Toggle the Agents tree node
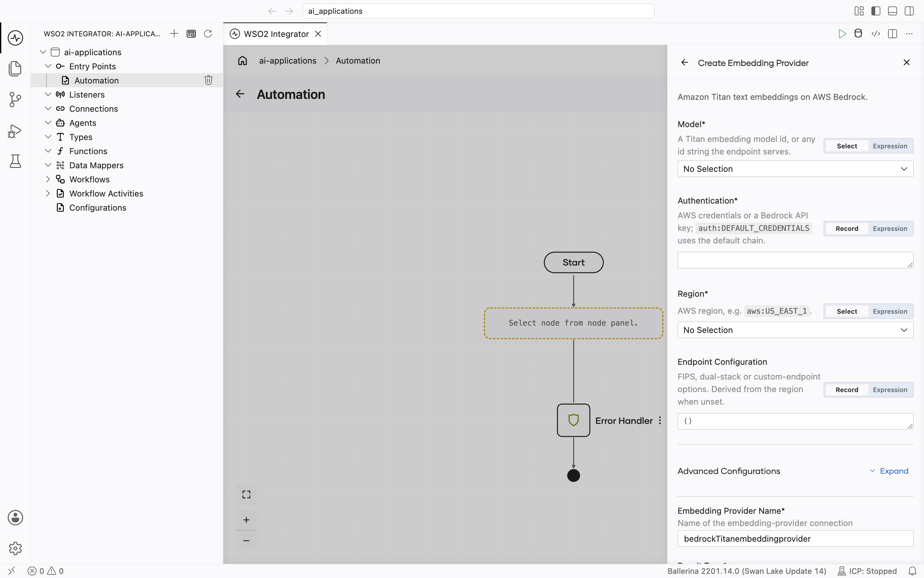Screen dimensions: 924x578 (48, 123)
